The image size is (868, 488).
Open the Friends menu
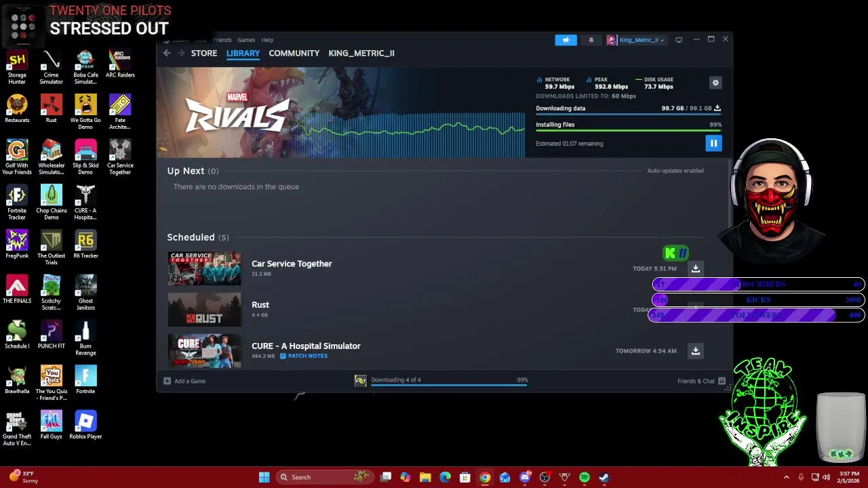point(222,40)
